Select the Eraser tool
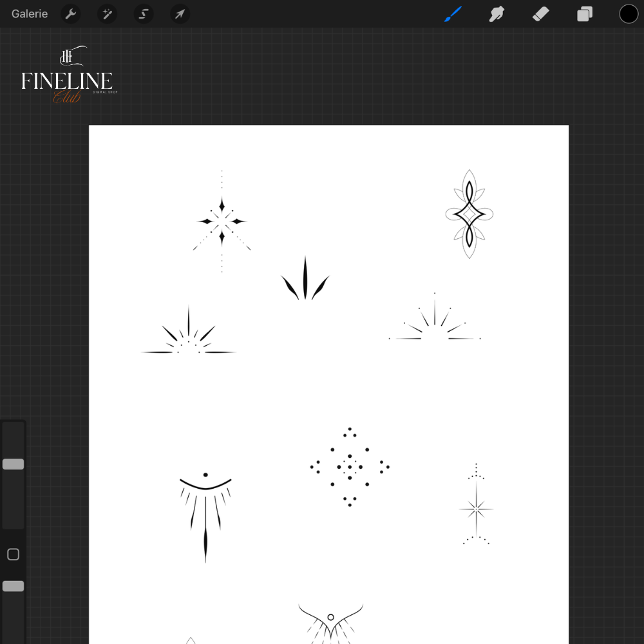The image size is (644, 644). click(x=541, y=14)
